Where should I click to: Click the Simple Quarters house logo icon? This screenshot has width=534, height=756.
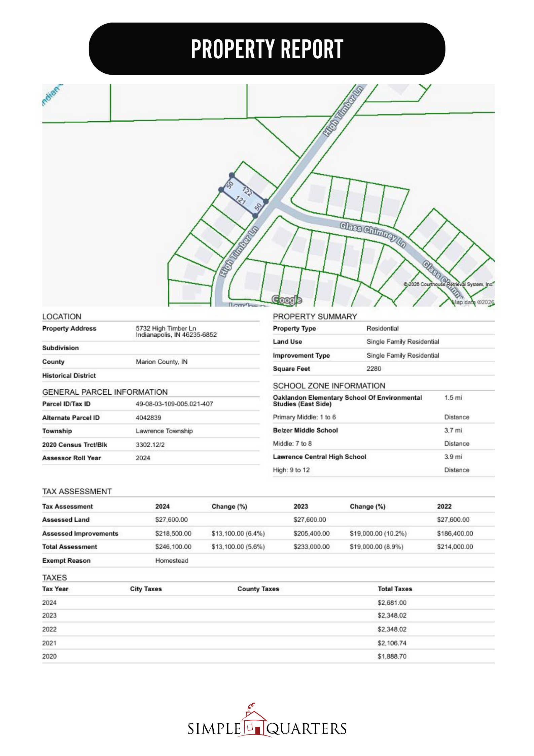pos(254,721)
